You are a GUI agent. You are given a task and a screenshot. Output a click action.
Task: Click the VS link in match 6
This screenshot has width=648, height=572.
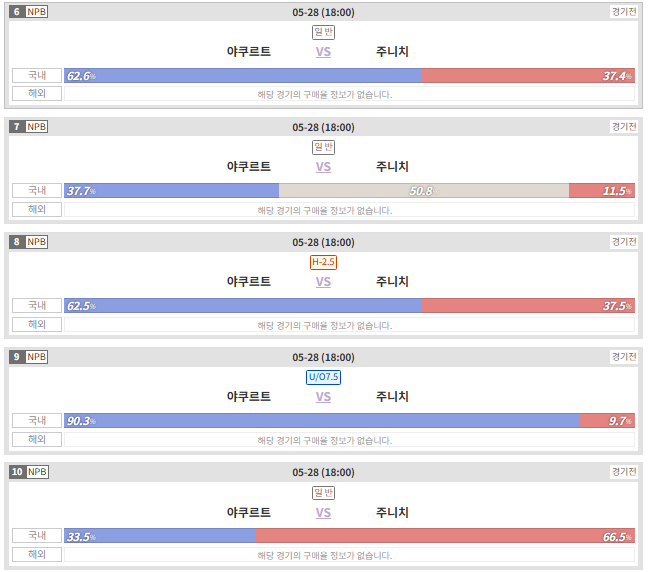tap(323, 52)
